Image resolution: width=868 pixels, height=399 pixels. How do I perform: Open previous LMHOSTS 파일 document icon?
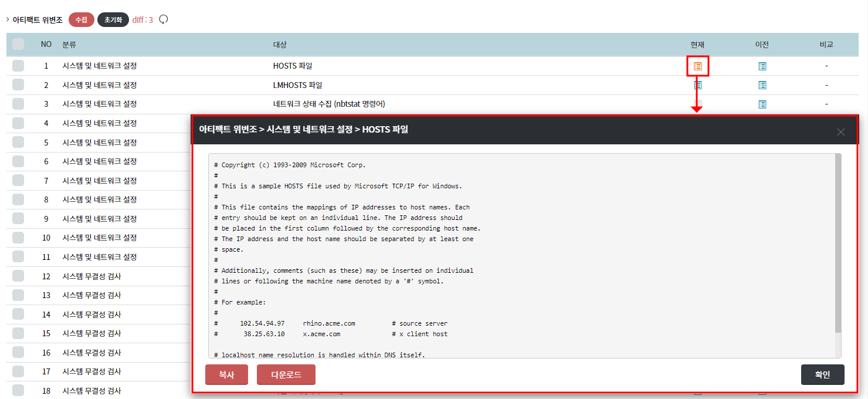pyautogui.click(x=762, y=85)
